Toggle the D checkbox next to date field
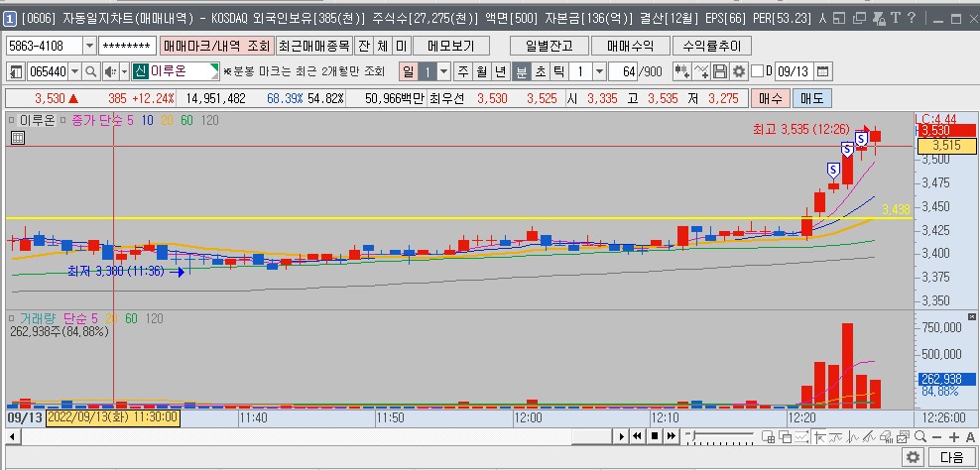The image size is (980, 470). 757,71
